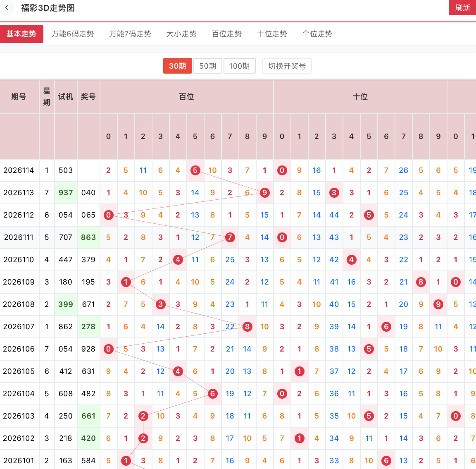The width and height of the screenshot is (476, 469).
Task: Click issue number 2026107
Action: point(19,327)
